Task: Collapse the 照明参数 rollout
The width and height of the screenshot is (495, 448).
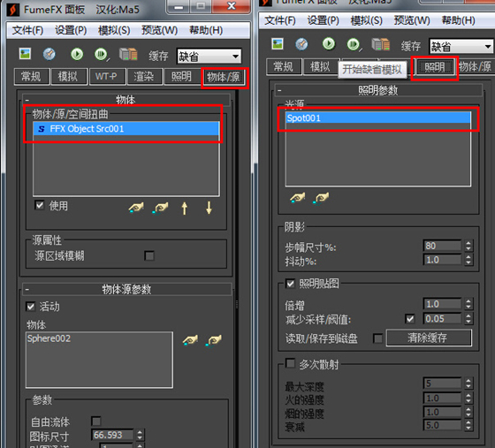Action: pos(279,91)
